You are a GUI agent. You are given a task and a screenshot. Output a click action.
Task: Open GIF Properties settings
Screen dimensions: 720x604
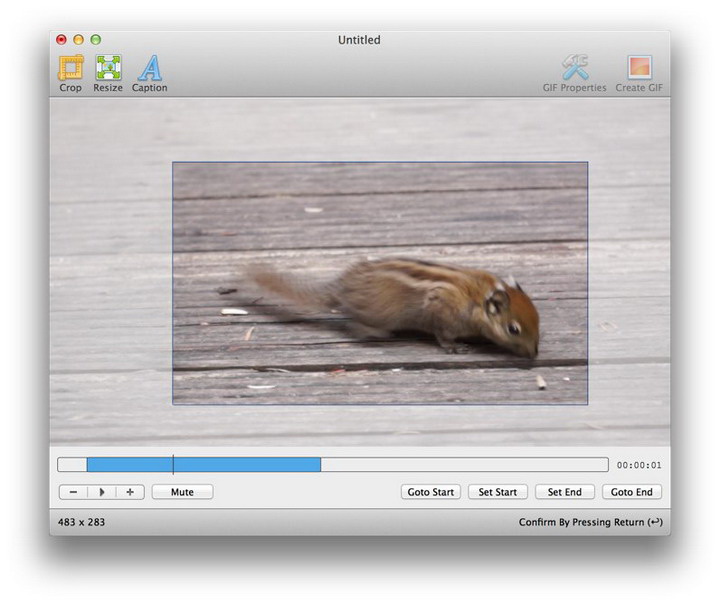tap(574, 69)
